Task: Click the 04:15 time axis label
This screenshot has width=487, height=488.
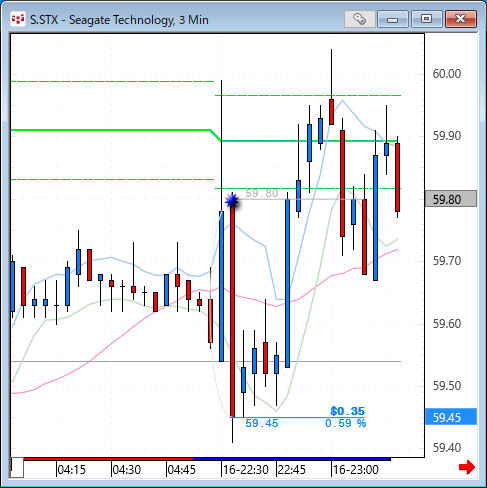Action: [72, 470]
